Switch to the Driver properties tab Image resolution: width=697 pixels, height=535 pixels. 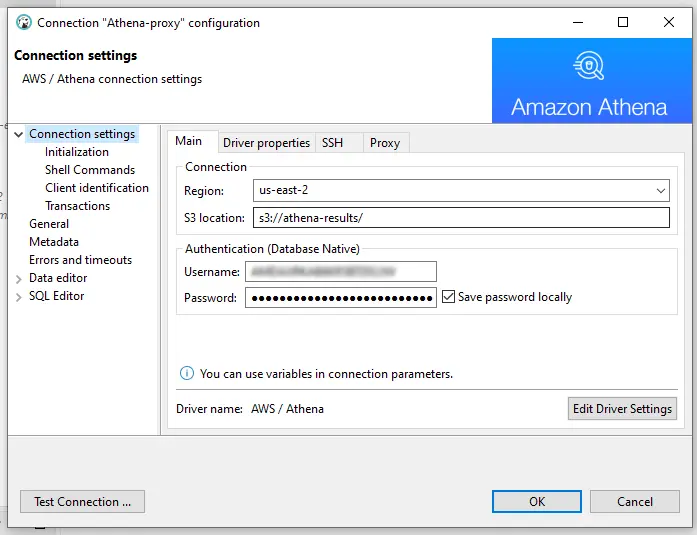click(x=266, y=143)
